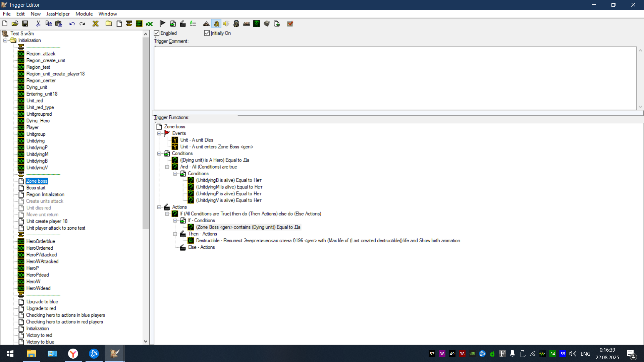Collapse the Actions node

click(x=159, y=207)
